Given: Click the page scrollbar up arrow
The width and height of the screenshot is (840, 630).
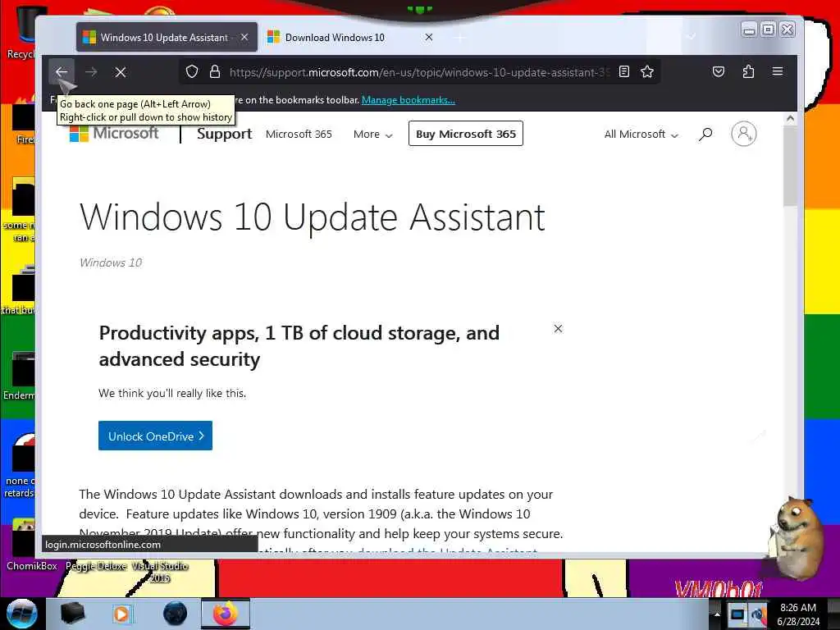Looking at the screenshot, I should point(790,118).
